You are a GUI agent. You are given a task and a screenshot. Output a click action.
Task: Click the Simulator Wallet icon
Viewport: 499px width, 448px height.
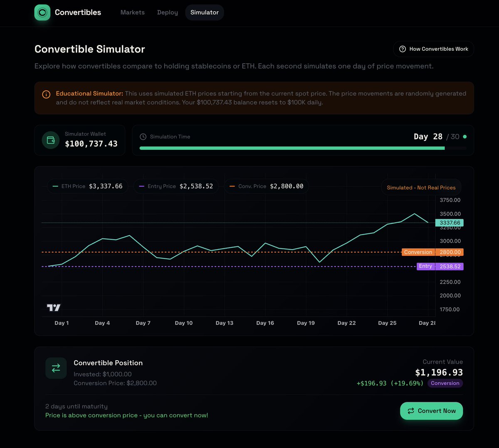(51, 140)
